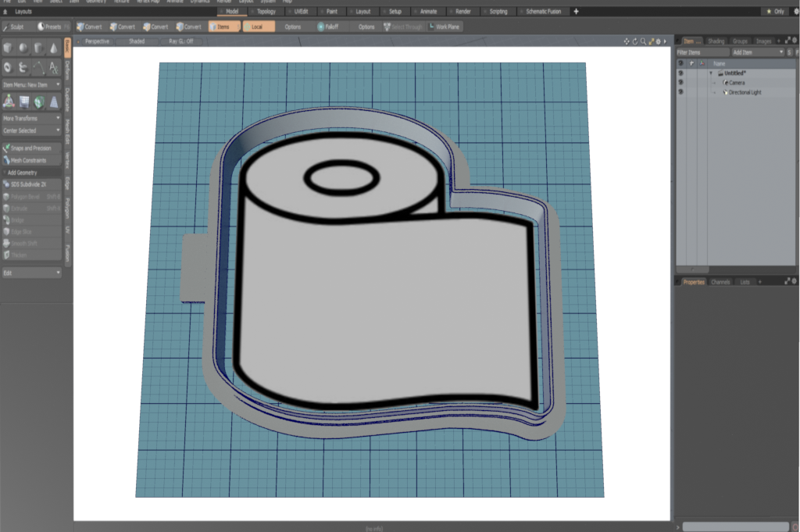Select the cube primitive tool
The height and width of the screenshot is (532, 800).
[9, 48]
